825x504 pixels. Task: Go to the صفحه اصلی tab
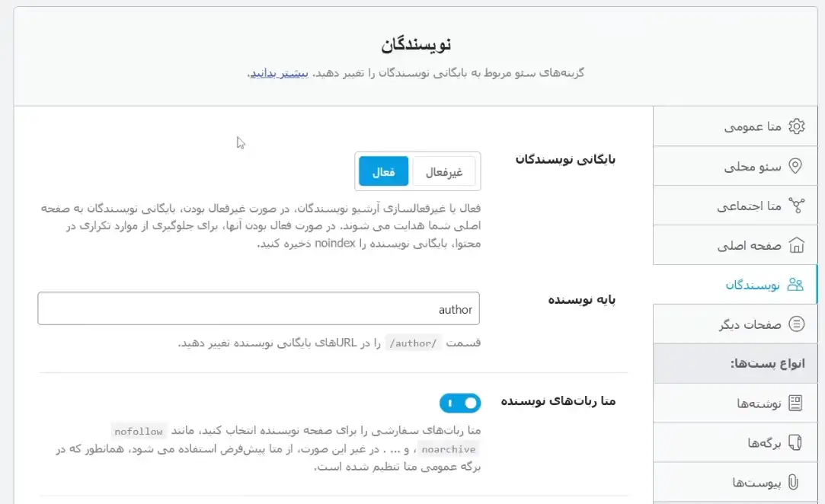(x=735, y=245)
